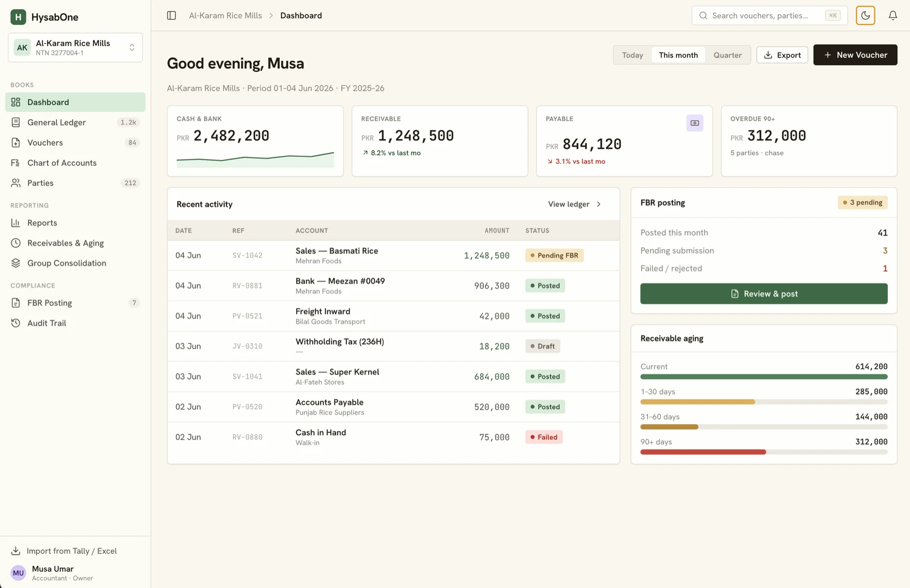The height and width of the screenshot is (588, 910).
Task: Sort by the Date column header
Action: tap(184, 231)
